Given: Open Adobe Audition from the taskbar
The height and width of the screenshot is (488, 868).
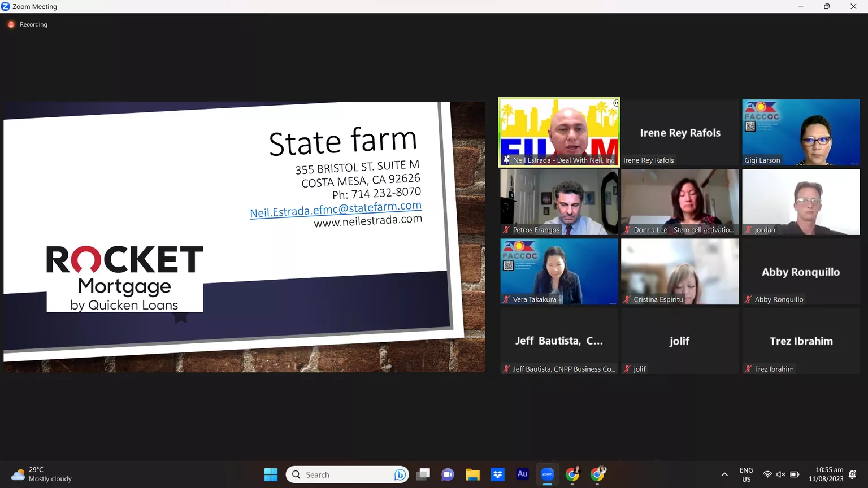Looking at the screenshot, I should point(523,474).
